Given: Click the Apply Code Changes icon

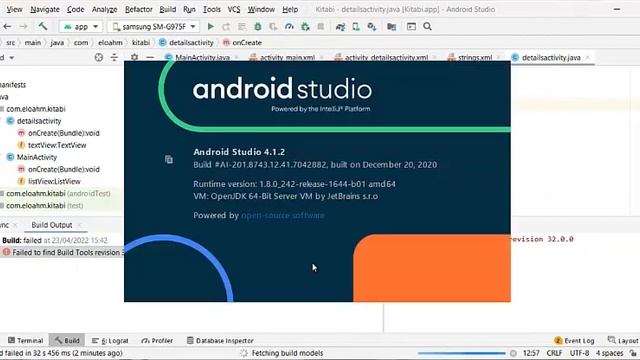Looking at the screenshot, I should pos(242,27).
